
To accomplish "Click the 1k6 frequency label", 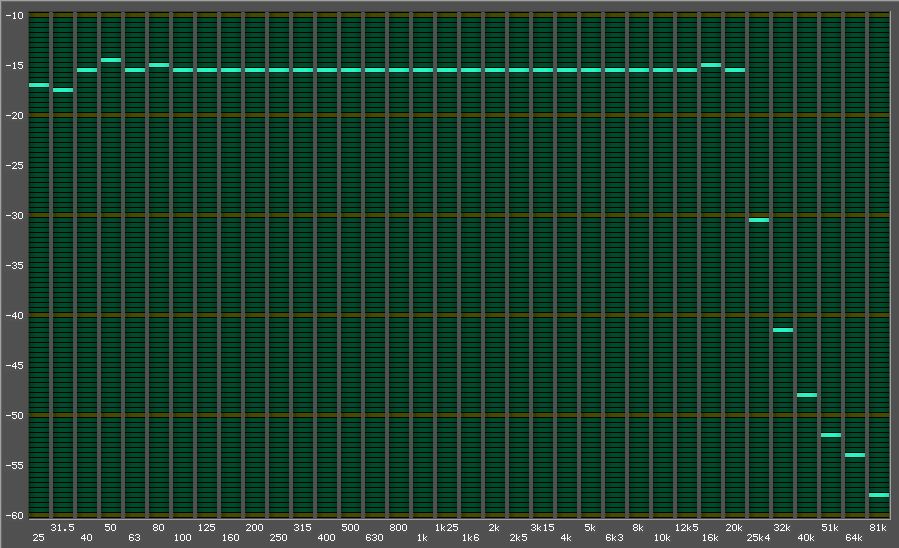I will point(471,538).
